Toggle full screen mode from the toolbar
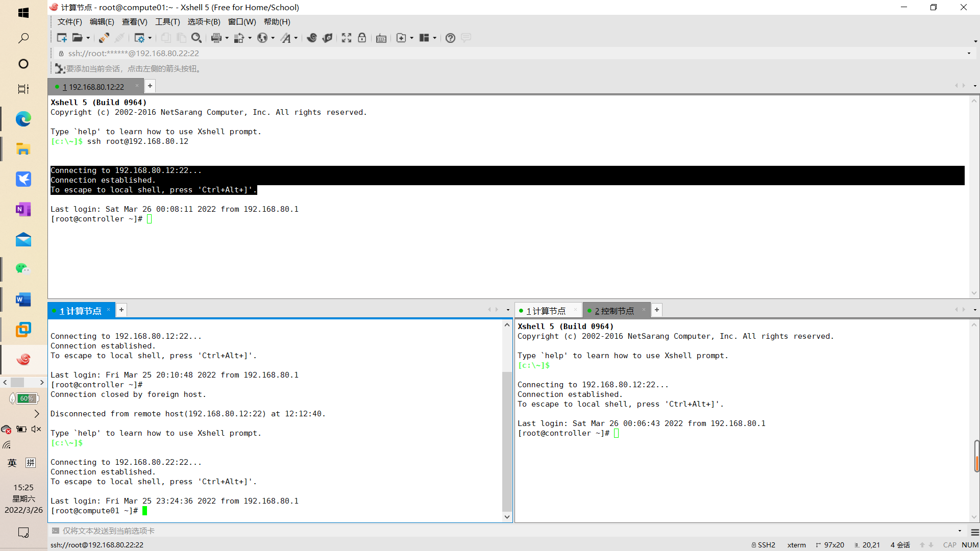Image resolution: width=980 pixels, height=551 pixels. tap(347, 38)
